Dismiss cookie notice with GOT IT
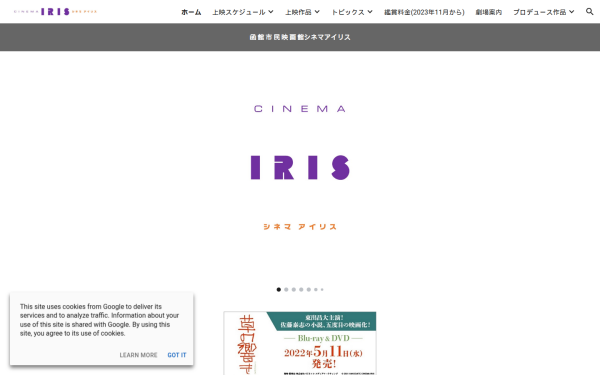Image resolution: width=600 pixels, height=375 pixels. (x=177, y=355)
